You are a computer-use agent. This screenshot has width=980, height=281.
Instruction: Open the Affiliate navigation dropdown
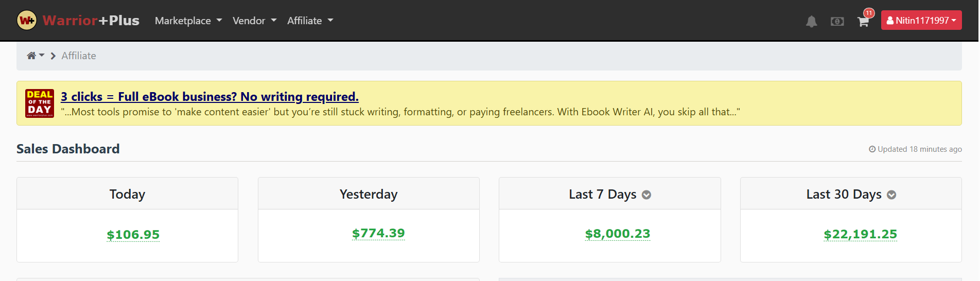[310, 21]
